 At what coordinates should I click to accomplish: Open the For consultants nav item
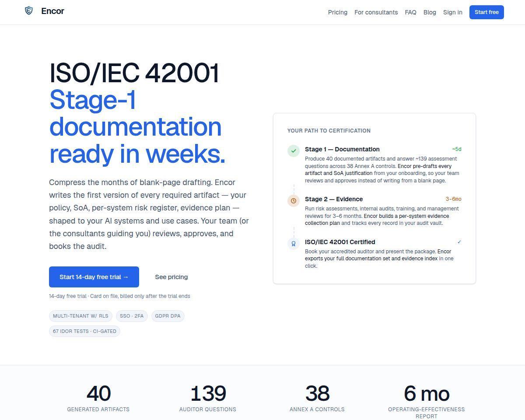[x=376, y=12]
